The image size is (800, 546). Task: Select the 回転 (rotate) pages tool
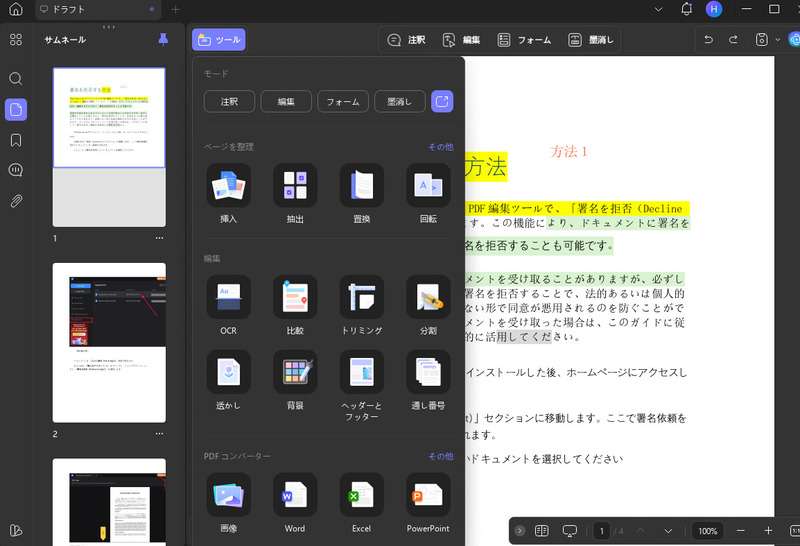tap(428, 185)
